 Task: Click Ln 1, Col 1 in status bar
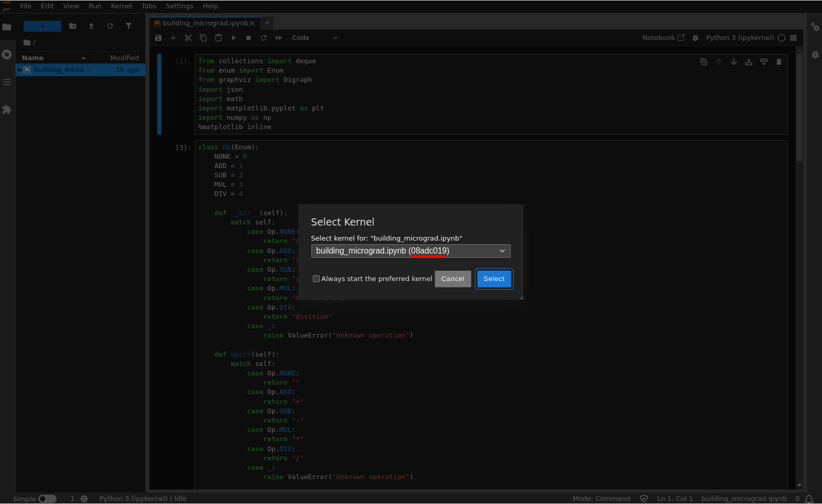tap(675, 499)
